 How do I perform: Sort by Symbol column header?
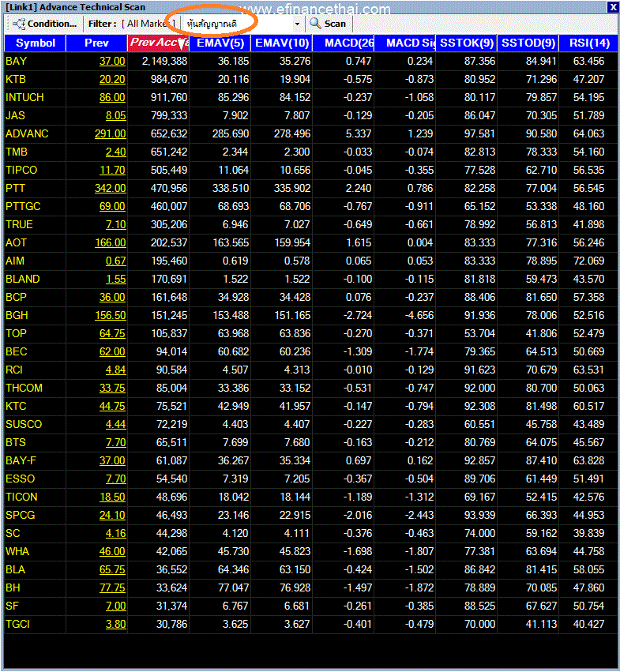click(x=36, y=43)
